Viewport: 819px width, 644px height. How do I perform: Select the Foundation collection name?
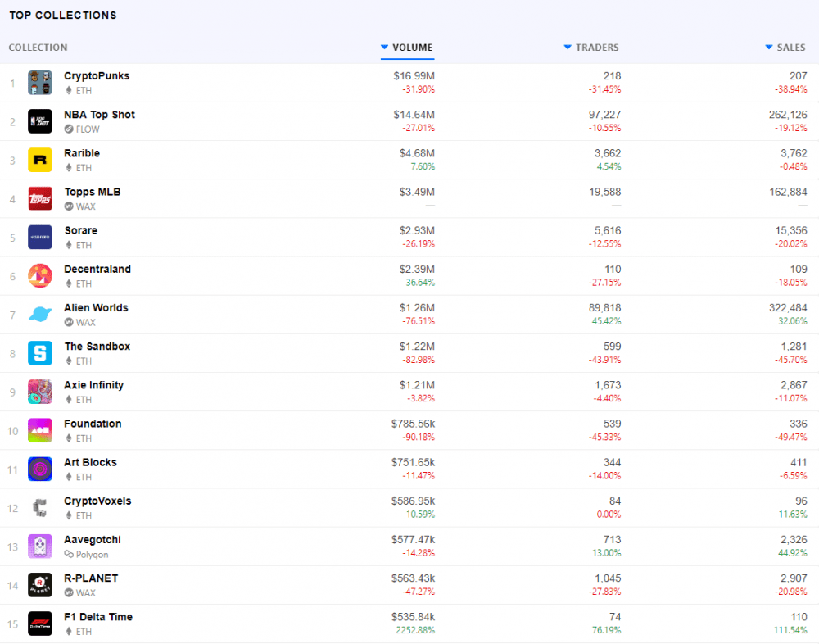[x=93, y=424]
